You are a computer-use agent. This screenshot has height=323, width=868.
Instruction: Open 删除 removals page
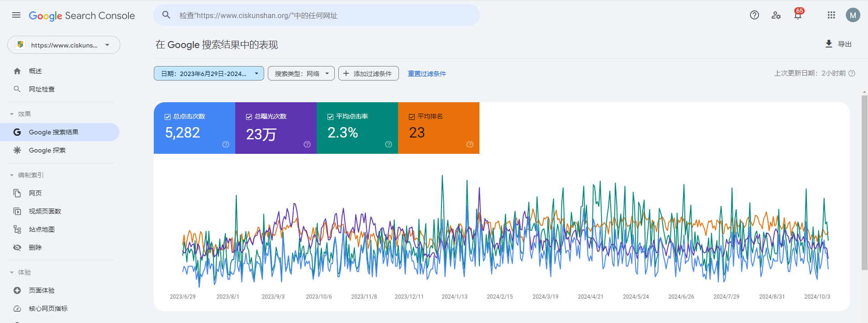tap(60, 247)
